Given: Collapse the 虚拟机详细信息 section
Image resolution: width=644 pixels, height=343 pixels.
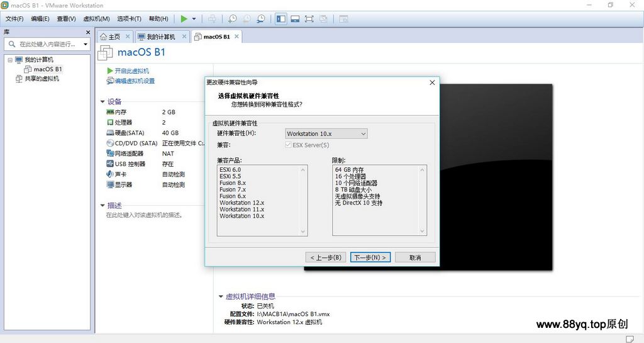Looking at the screenshot, I should [221, 296].
